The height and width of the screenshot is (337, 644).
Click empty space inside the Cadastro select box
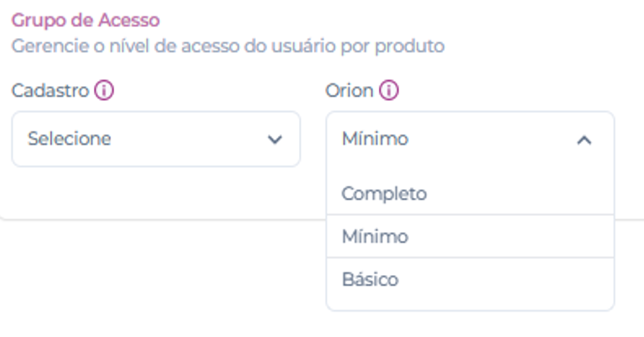[190, 139]
